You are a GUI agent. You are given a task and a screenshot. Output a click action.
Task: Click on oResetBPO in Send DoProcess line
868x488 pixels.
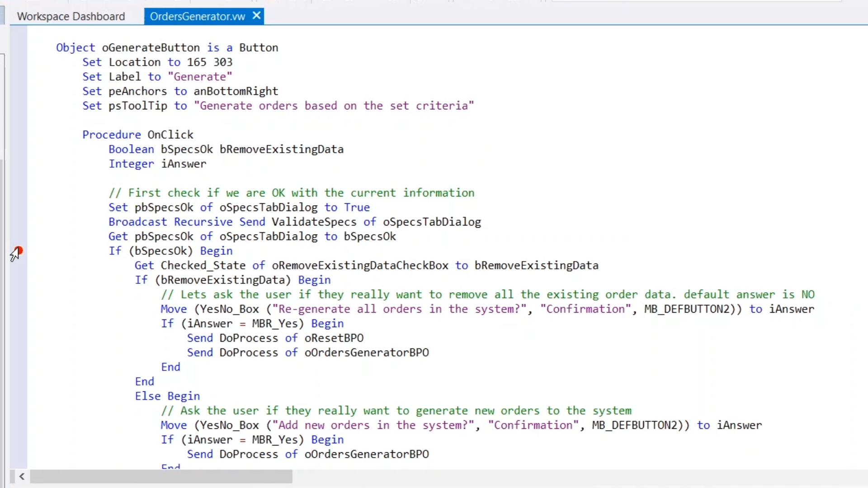(334, 338)
